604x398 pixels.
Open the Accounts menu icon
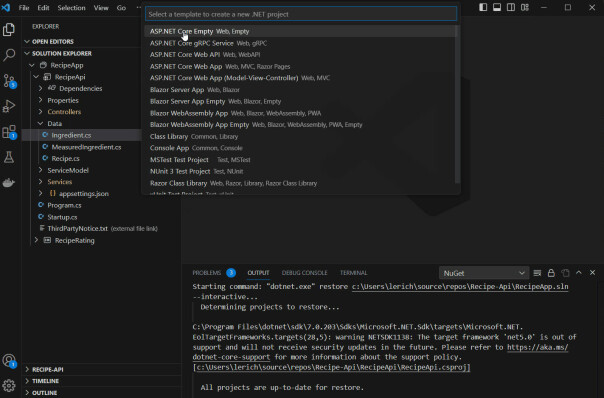(x=9, y=361)
